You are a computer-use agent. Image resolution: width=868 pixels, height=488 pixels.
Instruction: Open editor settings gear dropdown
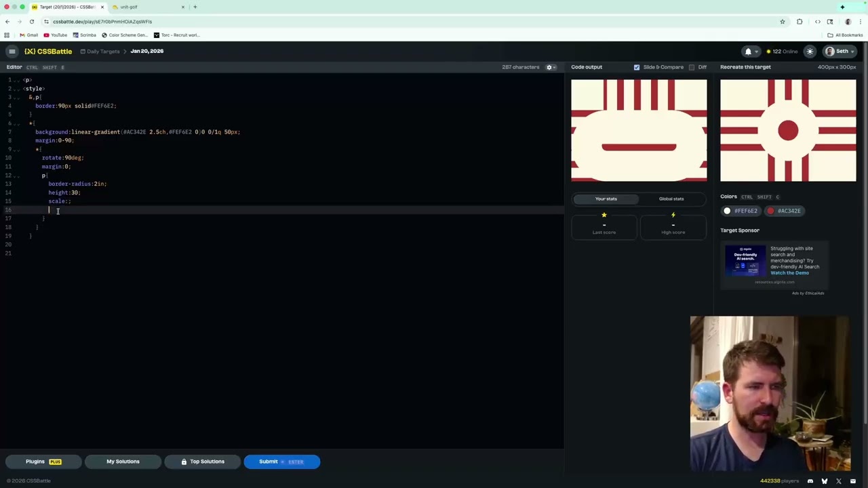(551, 67)
